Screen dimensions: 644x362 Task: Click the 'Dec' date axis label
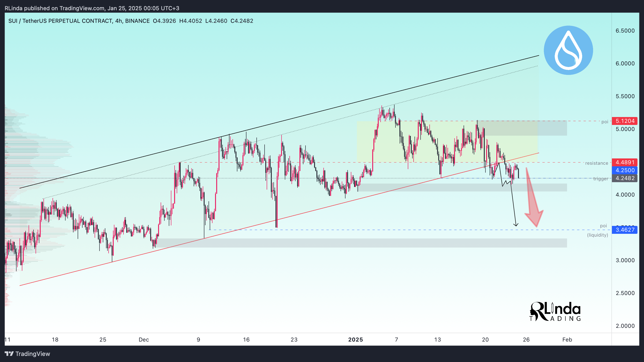[144, 340]
